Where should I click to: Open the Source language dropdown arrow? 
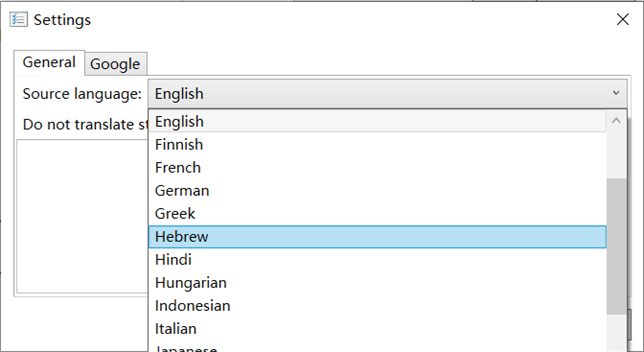[x=617, y=93]
